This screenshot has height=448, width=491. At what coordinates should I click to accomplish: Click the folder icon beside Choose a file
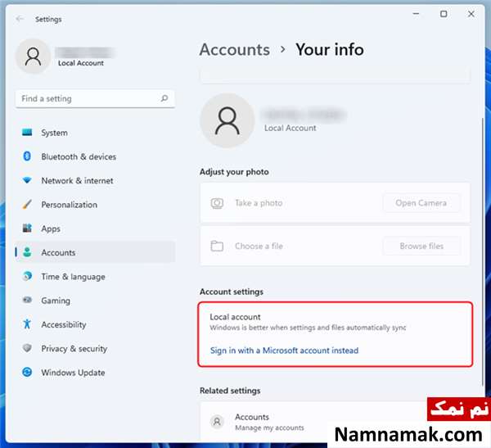(x=217, y=246)
